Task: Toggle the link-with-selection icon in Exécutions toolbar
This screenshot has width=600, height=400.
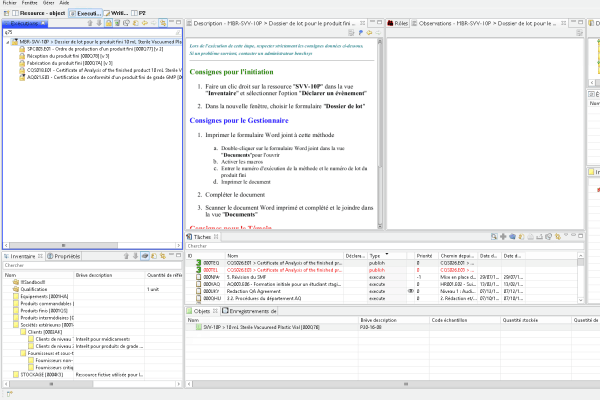Action: point(163,23)
